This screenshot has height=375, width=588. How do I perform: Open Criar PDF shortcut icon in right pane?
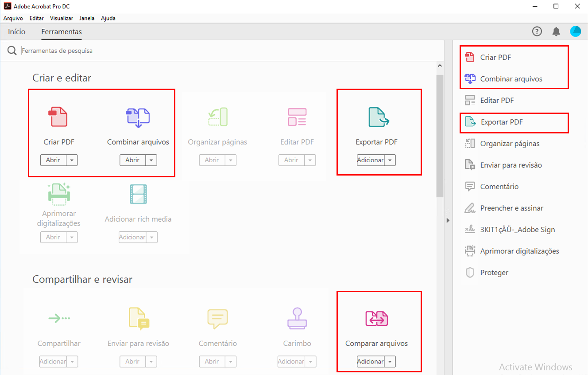(x=470, y=57)
